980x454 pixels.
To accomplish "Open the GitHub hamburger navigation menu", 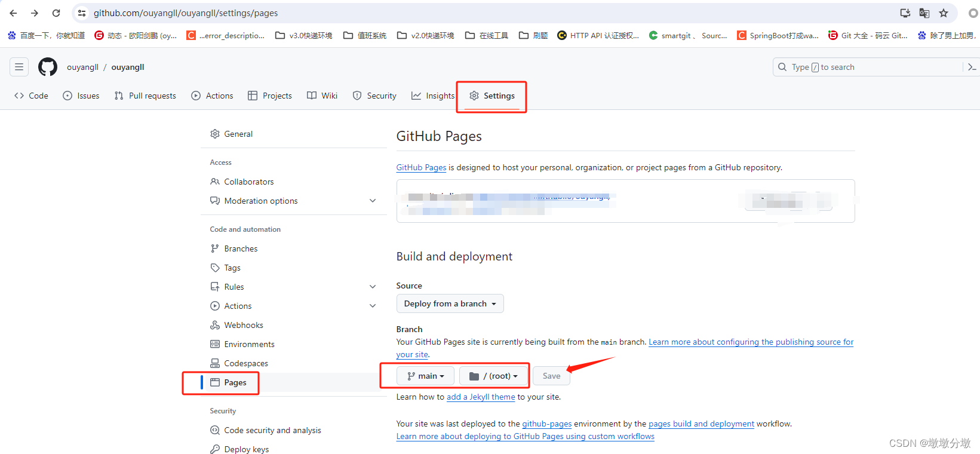I will coord(19,67).
